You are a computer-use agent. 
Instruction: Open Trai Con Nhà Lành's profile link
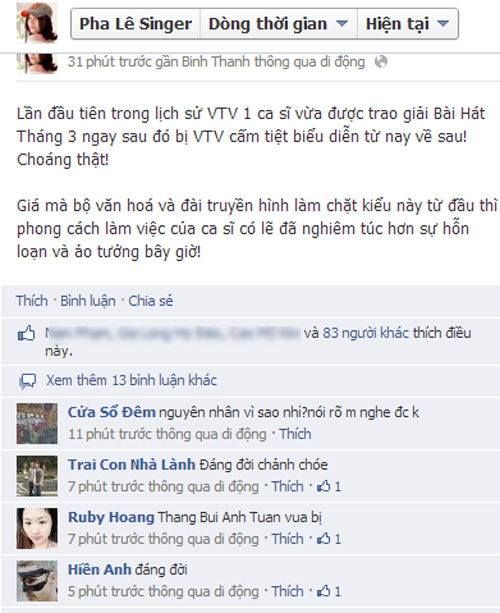(131, 464)
